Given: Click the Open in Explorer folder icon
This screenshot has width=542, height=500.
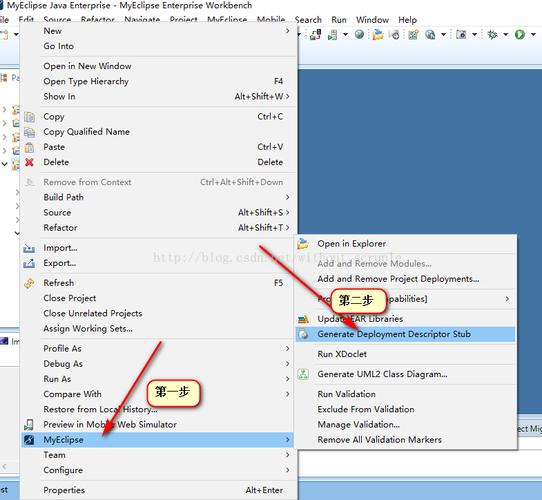Looking at the screenshot, I should [x=303, y=244].
